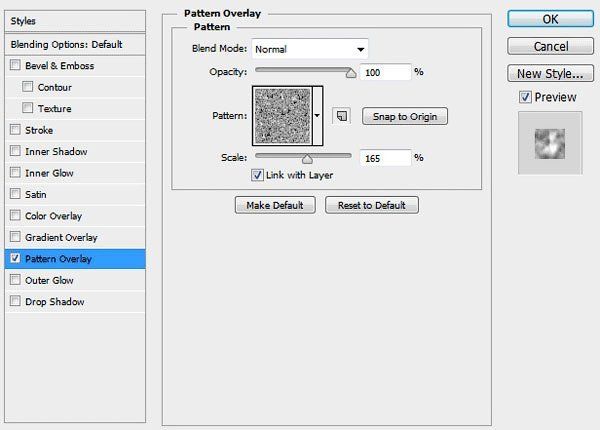This screenshot has height=430, width=600.
Task: Select the Contour style label
Action: click(x=55, y=87)
